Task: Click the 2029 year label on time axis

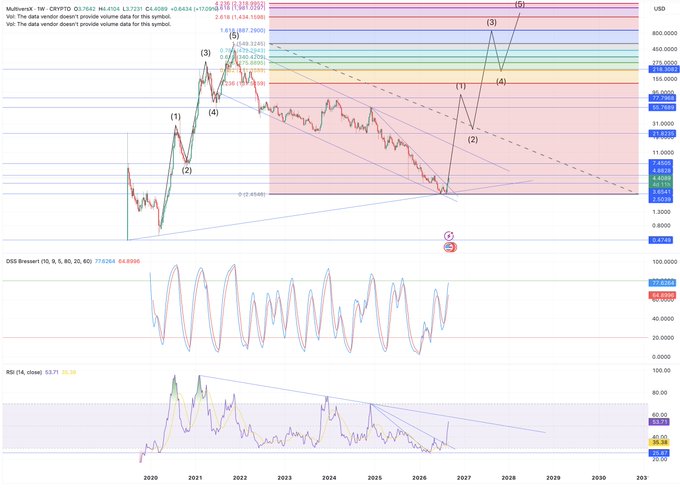Action: tap(553, 478)
